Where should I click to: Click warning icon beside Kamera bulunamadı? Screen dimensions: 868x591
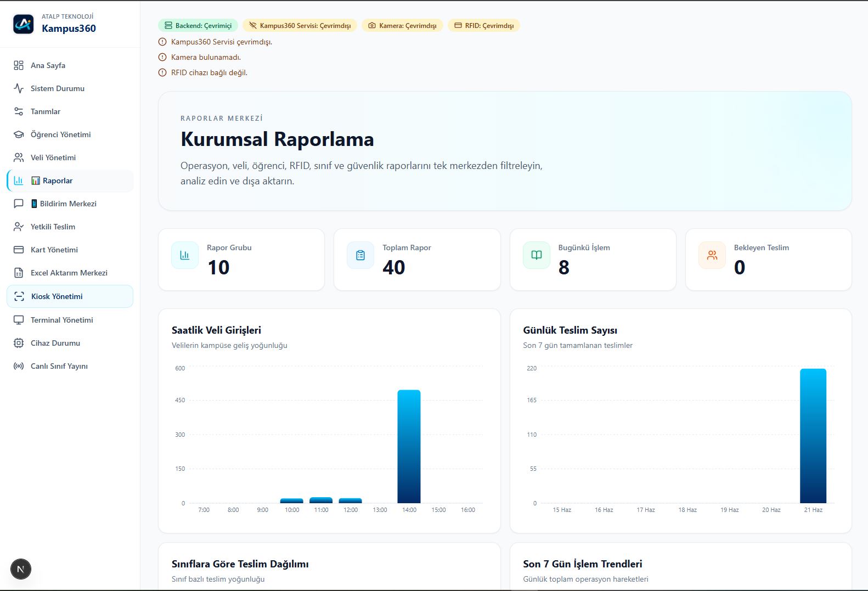pyautogui.click(x=162, y=57)
